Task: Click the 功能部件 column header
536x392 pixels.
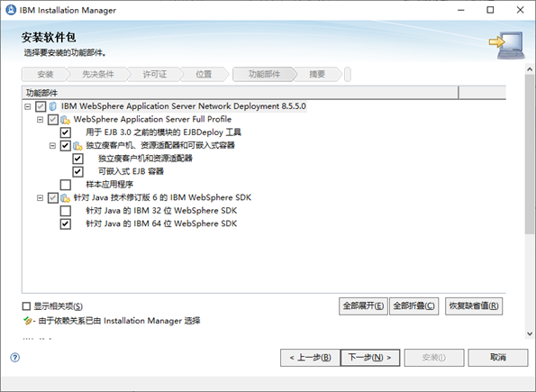Action: [240, 93]
